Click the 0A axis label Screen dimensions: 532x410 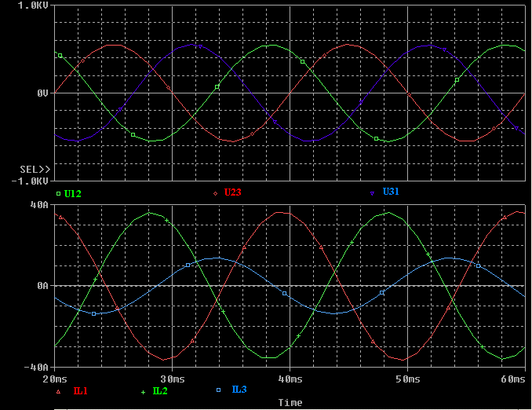(x=42, y=286)
